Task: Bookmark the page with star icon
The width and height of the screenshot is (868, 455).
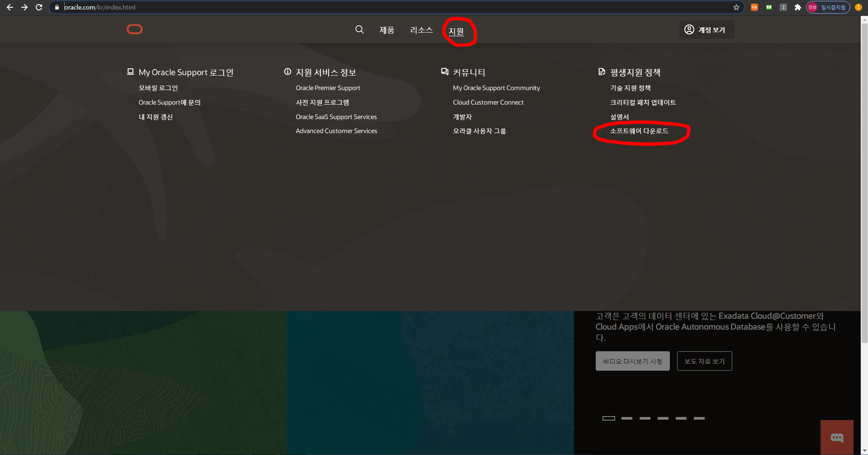Action: pos(736,7)
